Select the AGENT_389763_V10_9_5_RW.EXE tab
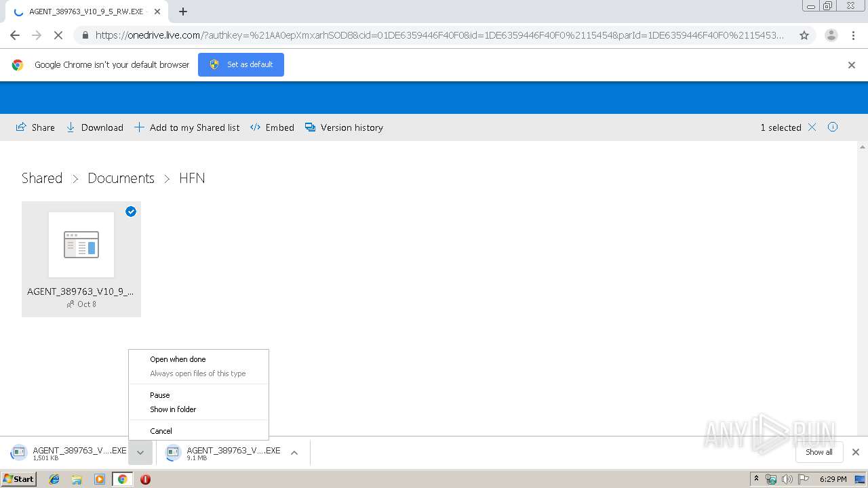The height and width of the screenshot is (488, 868). pos(87,12)
